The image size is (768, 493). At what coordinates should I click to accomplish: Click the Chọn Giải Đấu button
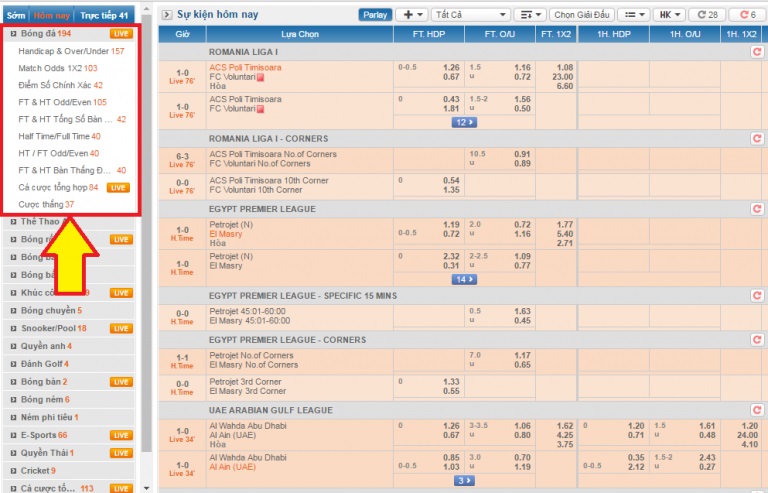579,15
